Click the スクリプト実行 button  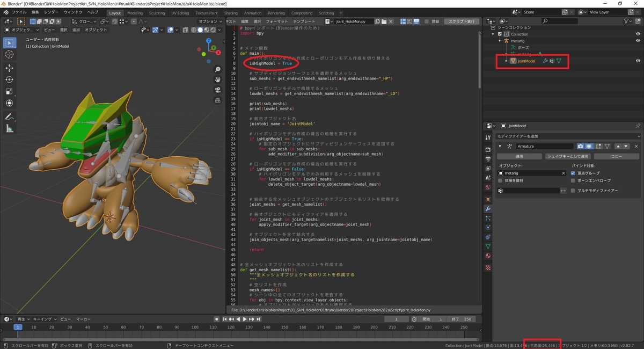(x=462, y=21)
